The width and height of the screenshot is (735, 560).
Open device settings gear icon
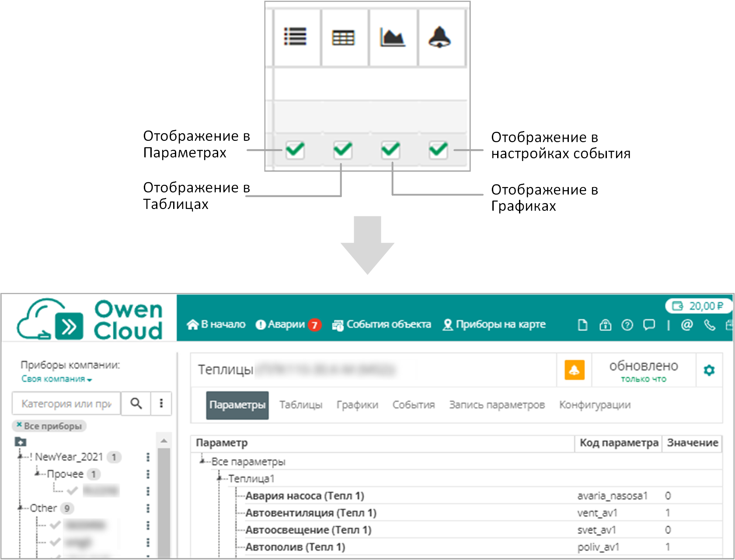709,370
